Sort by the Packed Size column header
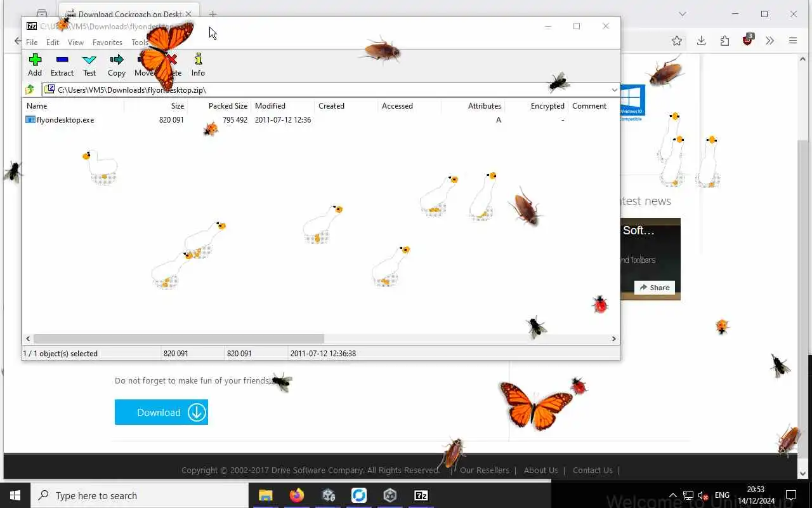The image size is (812, 508). click(x=219, y=106)
